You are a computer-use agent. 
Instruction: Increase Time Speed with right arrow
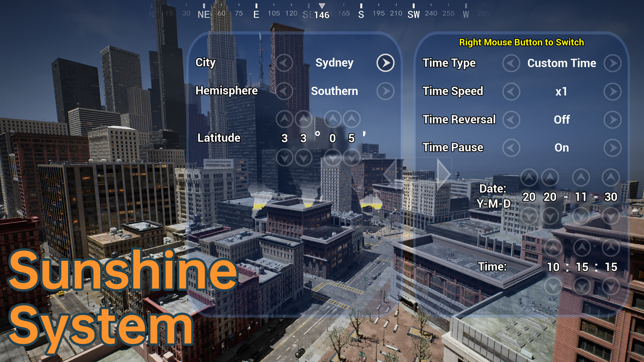[612, 92]
